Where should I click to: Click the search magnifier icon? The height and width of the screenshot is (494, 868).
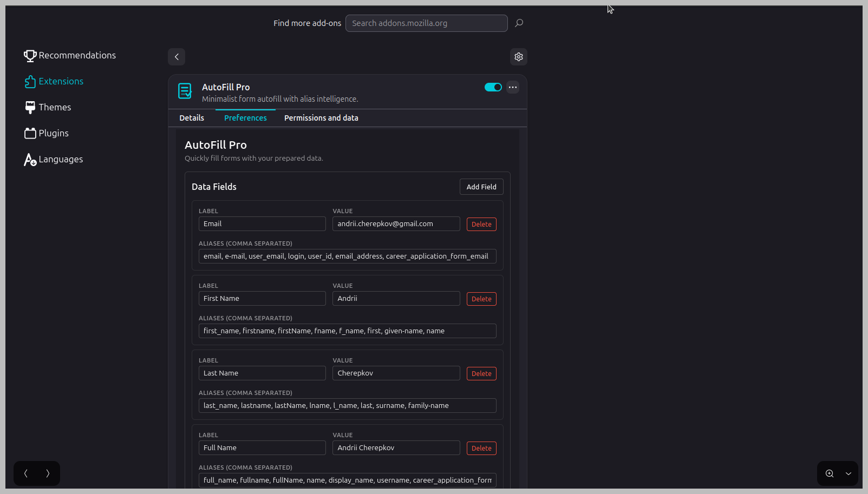(x=519, y=23)
